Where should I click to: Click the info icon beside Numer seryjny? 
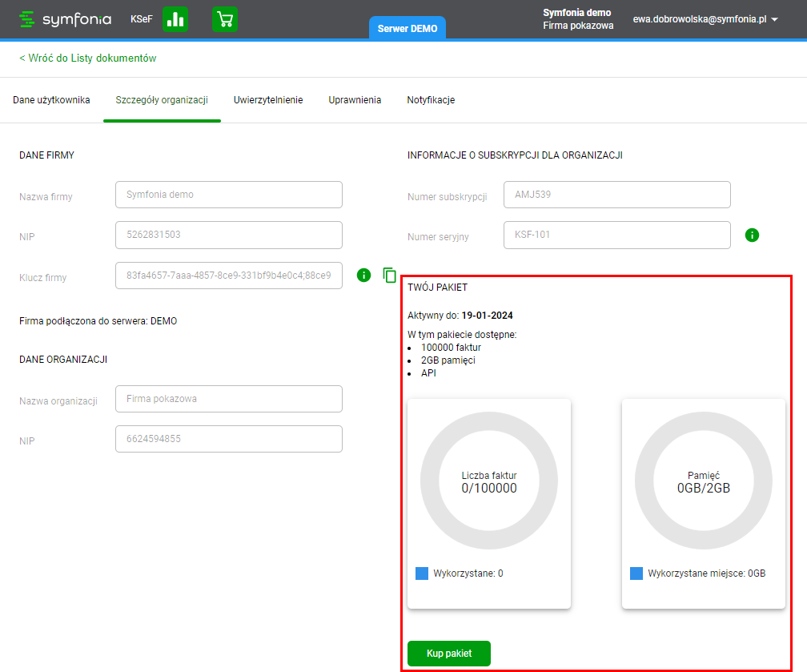752,235
